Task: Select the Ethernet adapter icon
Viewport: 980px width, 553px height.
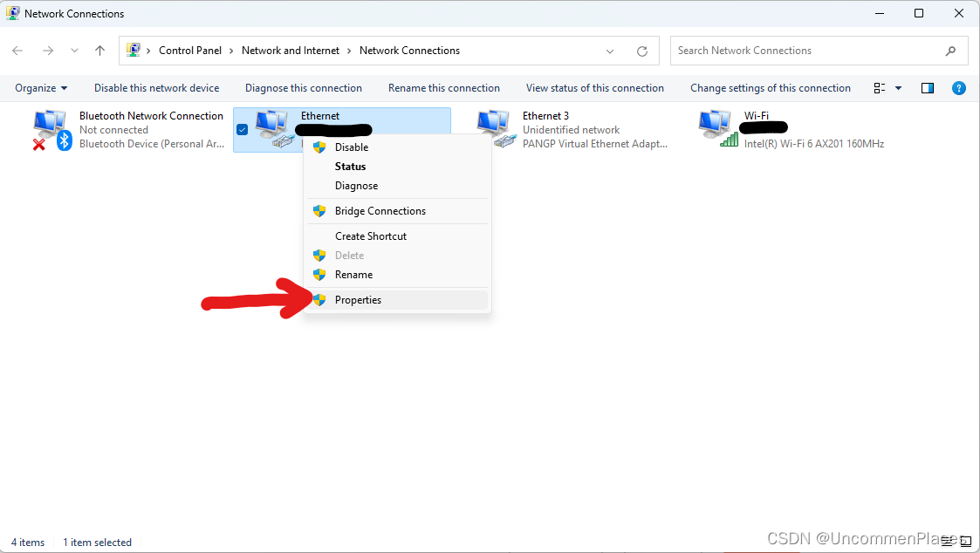Action: [274, 129]
